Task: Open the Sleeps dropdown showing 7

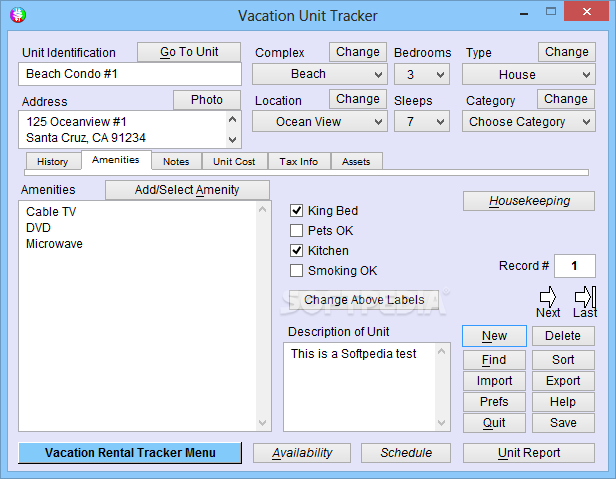Action: 422,122
